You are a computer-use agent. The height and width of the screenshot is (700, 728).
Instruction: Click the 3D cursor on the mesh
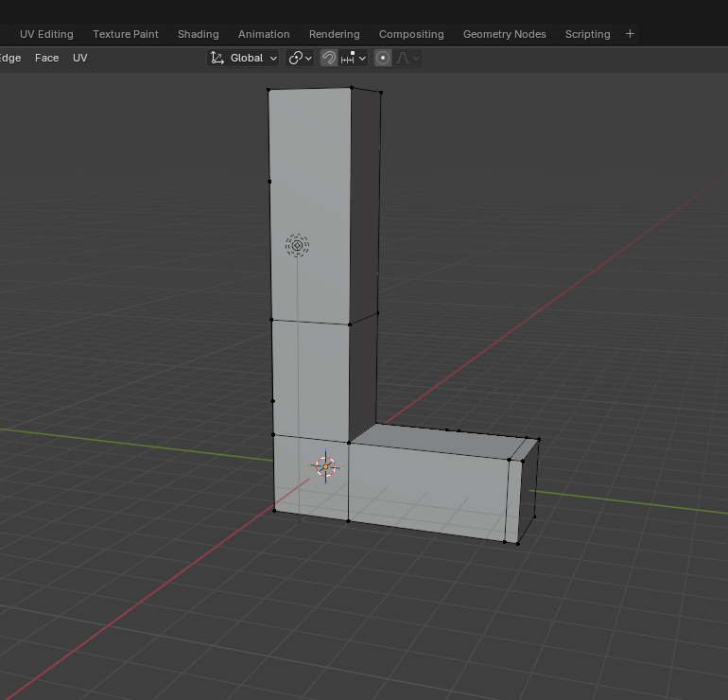(x=326, y=466)
